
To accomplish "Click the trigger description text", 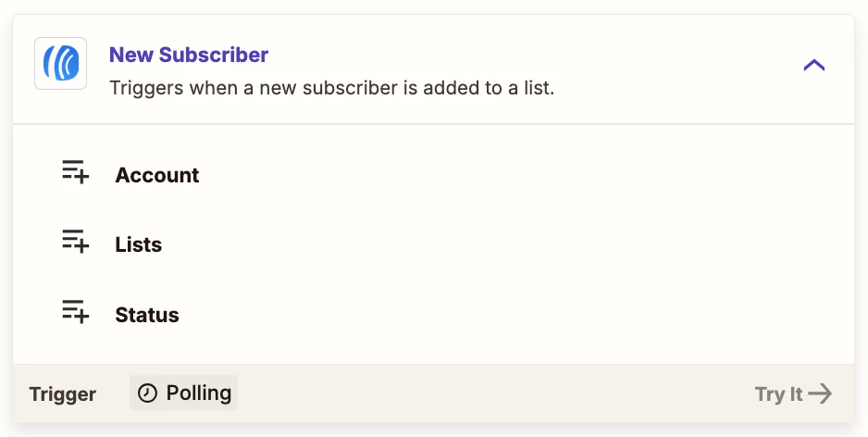I will pos(331,88).
